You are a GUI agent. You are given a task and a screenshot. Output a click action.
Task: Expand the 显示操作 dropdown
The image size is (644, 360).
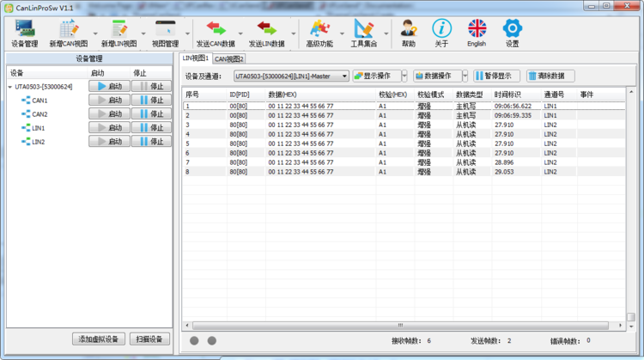pyautogui.click(x=380, y=76)
